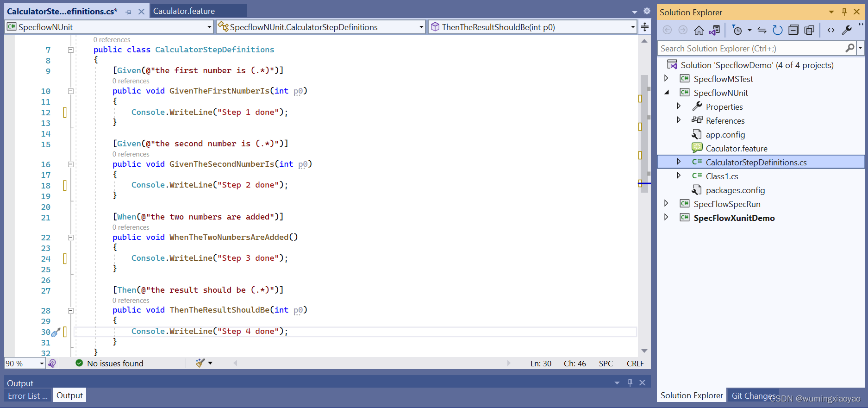
Task: Close the Solution Explorer panel
Action: pos(857,12)
